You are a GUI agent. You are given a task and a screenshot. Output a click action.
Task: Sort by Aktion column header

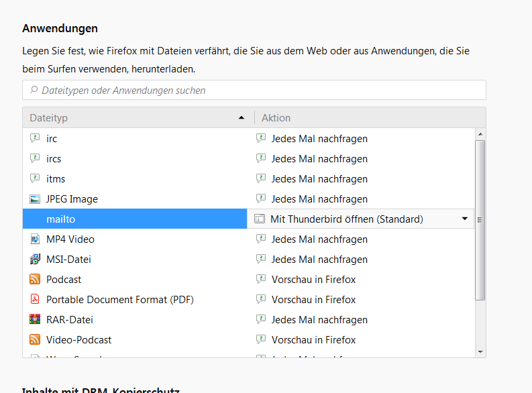(x=370, y=117)
